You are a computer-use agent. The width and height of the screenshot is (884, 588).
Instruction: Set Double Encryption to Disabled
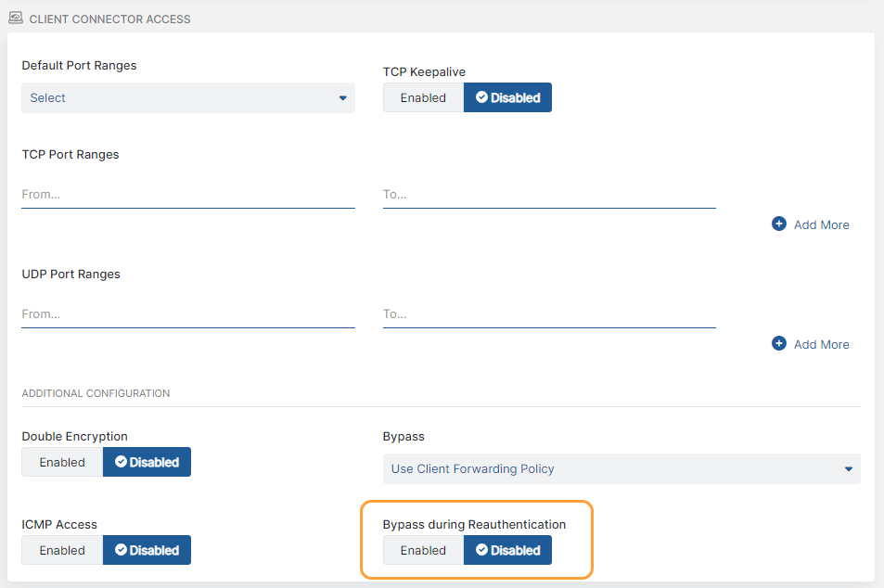(147, 462)
